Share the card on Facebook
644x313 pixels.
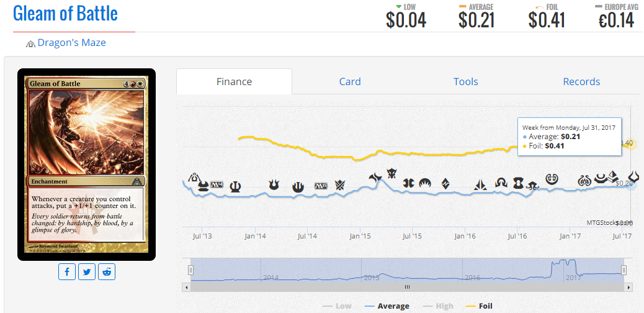[67, 272]
